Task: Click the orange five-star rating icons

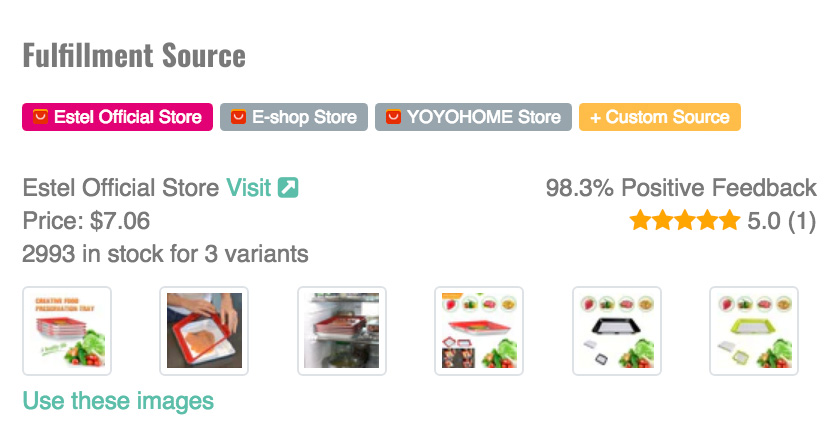Action: (x=685, y=220)
